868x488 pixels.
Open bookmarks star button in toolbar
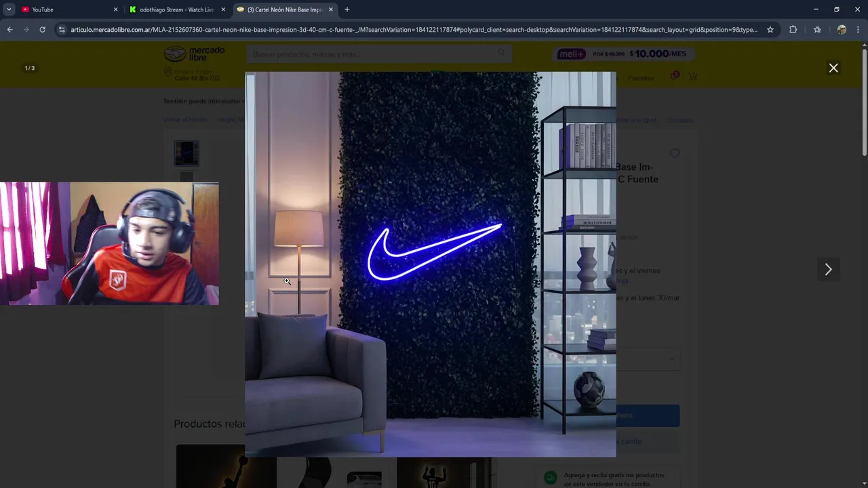pyautogui.click(x=817, y=30)
